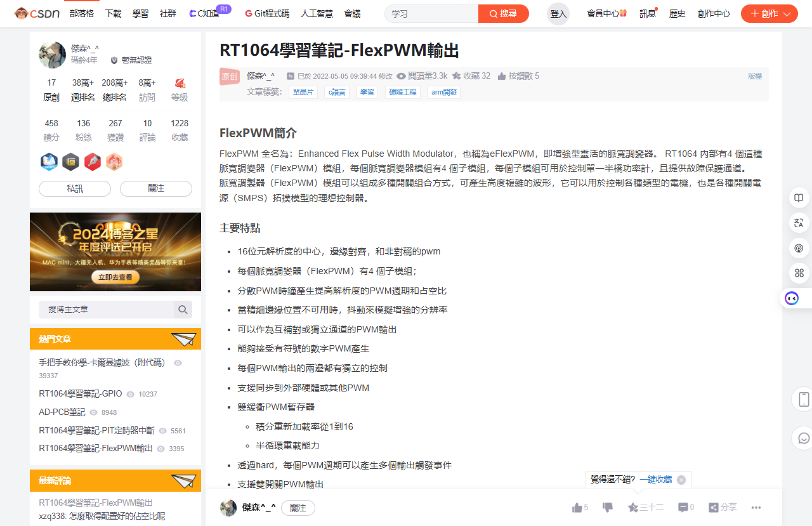Click the 私訊 private message button

point(75,188)
